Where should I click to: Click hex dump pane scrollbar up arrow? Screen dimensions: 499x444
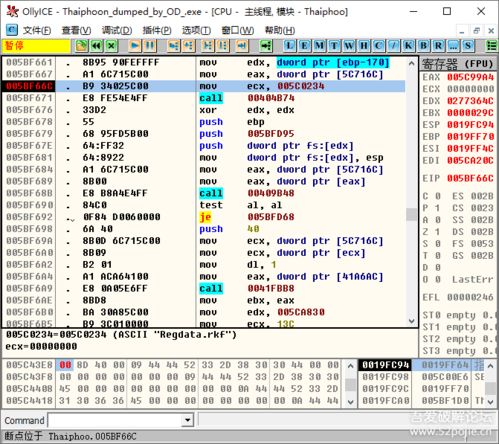(350, 366)
